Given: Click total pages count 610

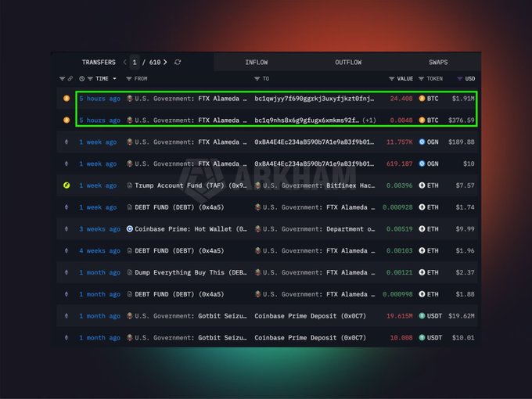Looking at the screenshot, I should click(x=155, y=62).
